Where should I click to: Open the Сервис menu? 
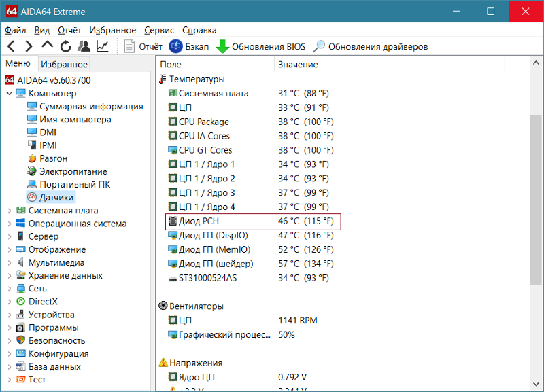pos(159,30)
